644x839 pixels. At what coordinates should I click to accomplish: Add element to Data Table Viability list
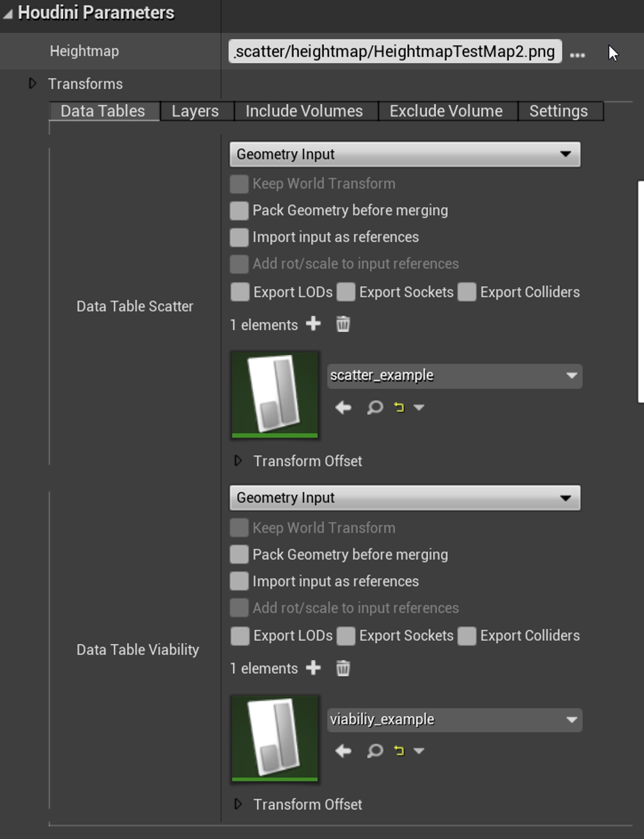coord(313,668)
